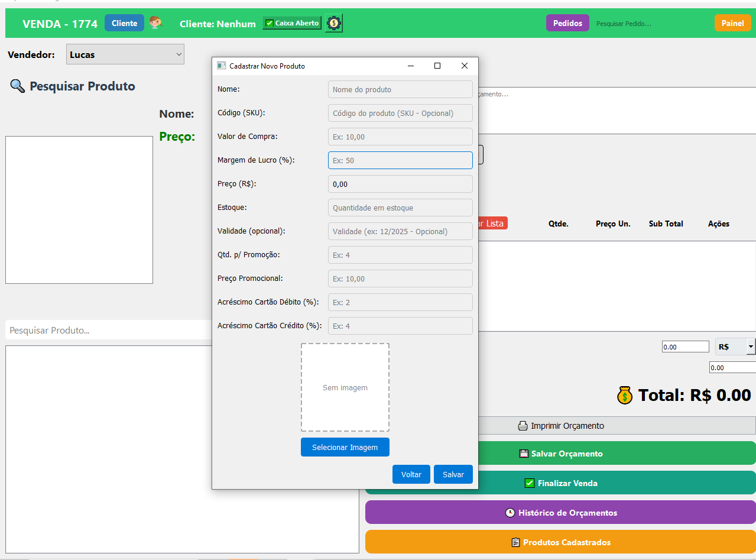
Task: Focus the Pesquisar Pedido search box
Action: (x=650, y=24)
